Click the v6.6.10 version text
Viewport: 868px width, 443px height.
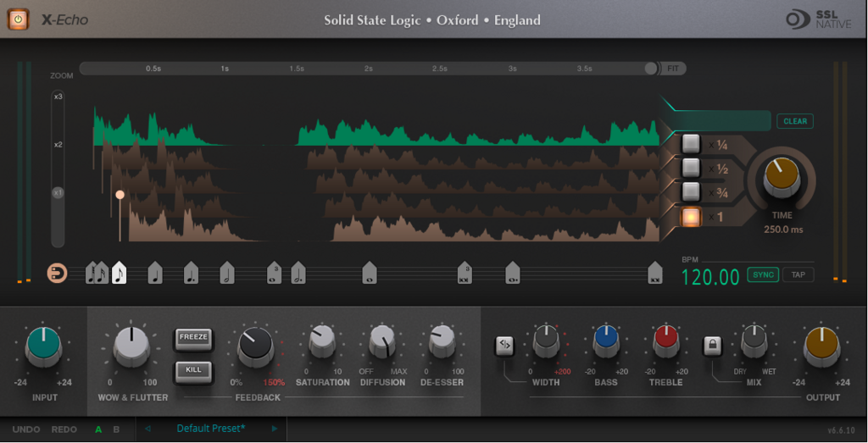(x=842, y=430)
